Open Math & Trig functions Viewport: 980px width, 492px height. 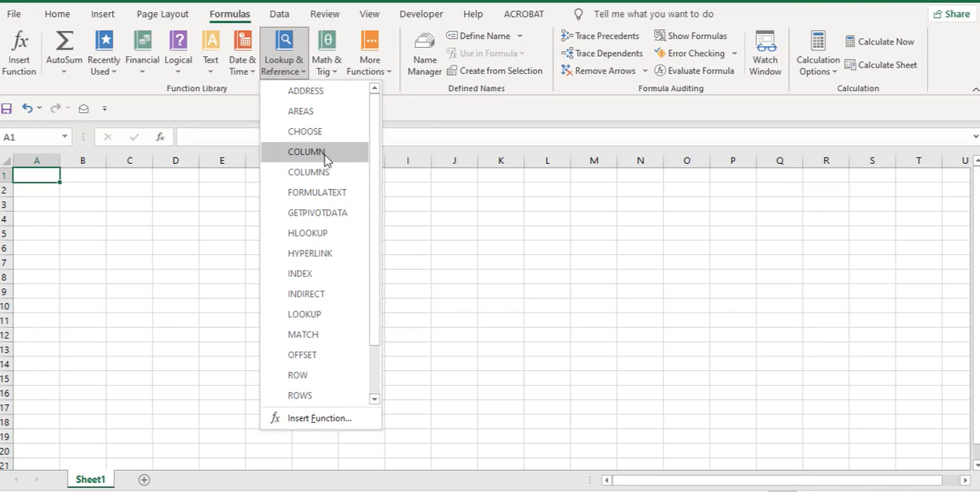pyautogui.click(x=327, y=54)
